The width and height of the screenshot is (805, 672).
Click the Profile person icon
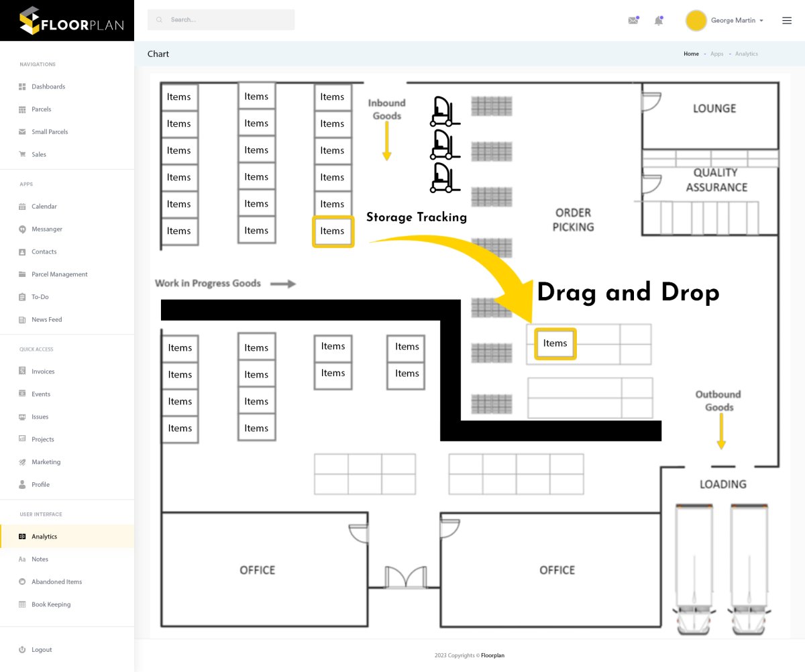pos(22,484)
